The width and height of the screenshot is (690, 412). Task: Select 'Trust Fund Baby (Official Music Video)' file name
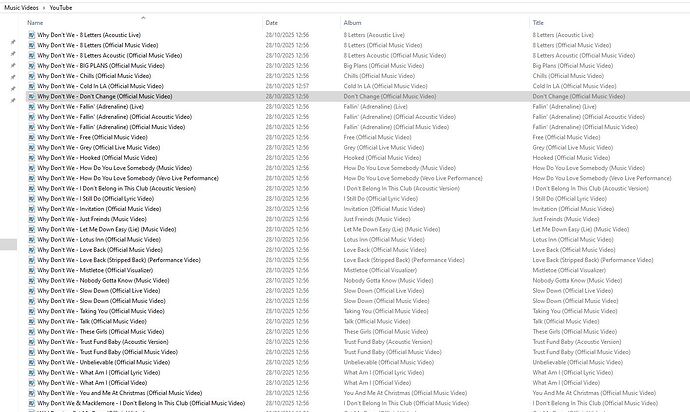(107, 352)
